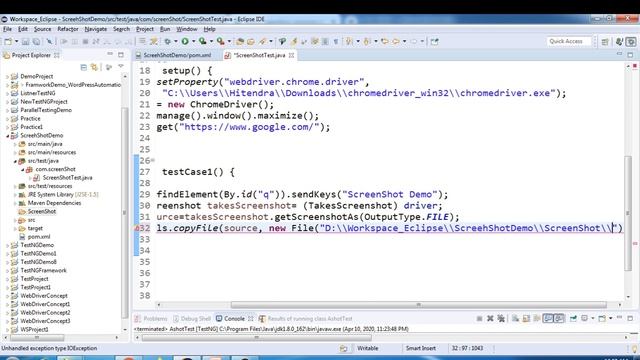The height and width of the screenshot is (360, 640).
Task: Expand the Maven Dependencies node
Action: [15, 203]
